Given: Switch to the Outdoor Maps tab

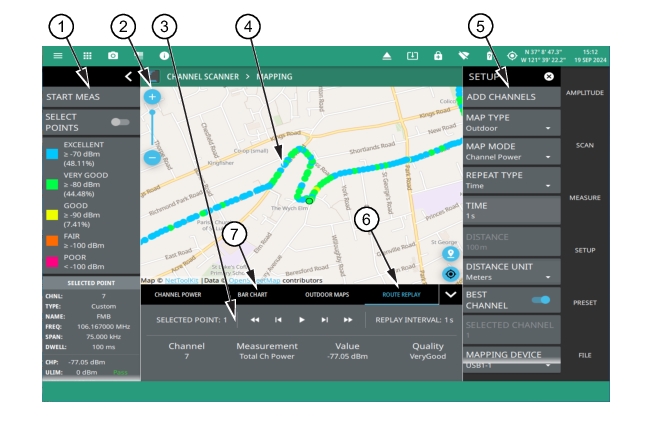Looking at the screenshot, I should (327, 295).
